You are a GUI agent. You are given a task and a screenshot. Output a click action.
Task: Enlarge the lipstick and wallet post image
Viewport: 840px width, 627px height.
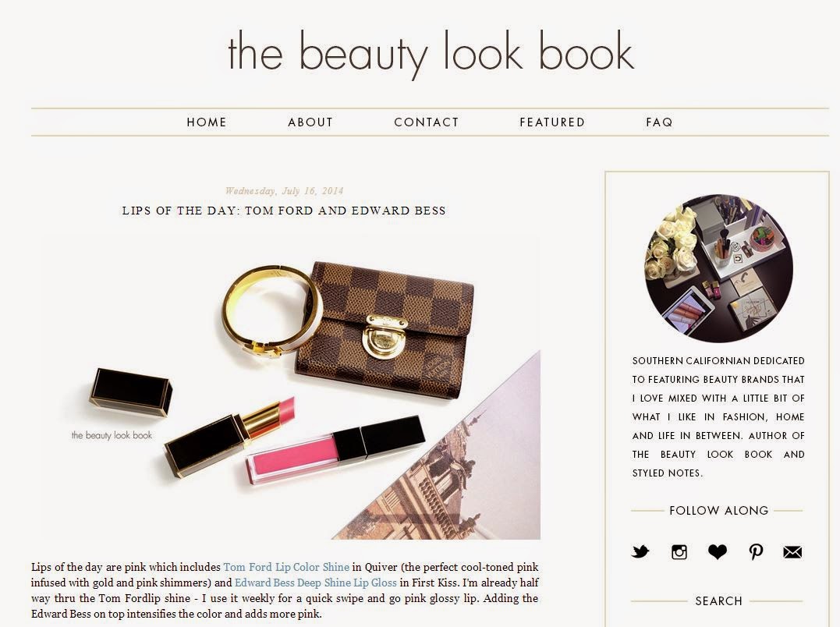[x=290, y=387]
